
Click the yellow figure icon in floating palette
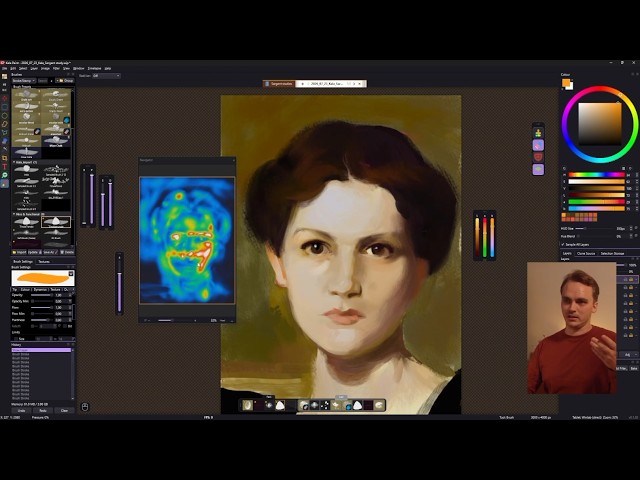tap(538, 133)
